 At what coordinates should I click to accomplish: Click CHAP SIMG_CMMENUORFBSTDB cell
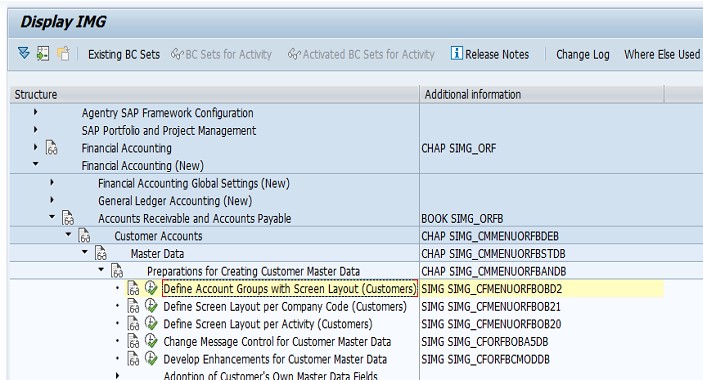[493, 254]
